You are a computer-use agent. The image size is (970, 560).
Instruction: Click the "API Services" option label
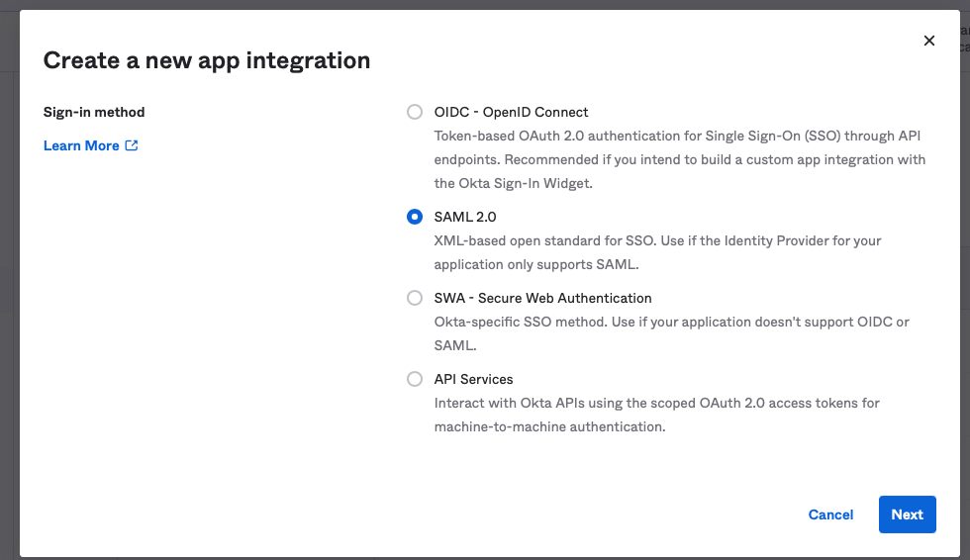[x=473, y=379]
